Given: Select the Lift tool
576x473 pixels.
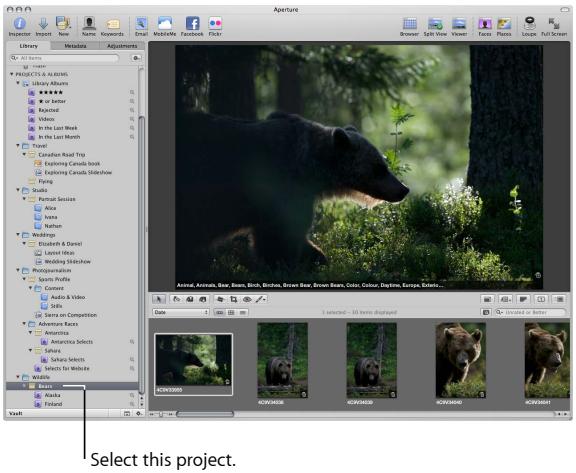Looking at the screenshot, I should click(x=190, y=300).
